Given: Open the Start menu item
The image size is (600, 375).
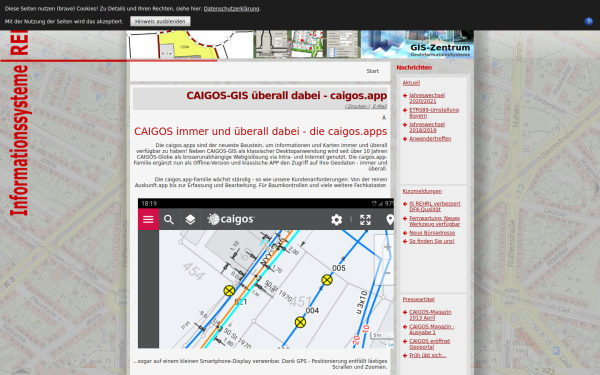Looking at the screenshot, I should click(x=372, y=71).
